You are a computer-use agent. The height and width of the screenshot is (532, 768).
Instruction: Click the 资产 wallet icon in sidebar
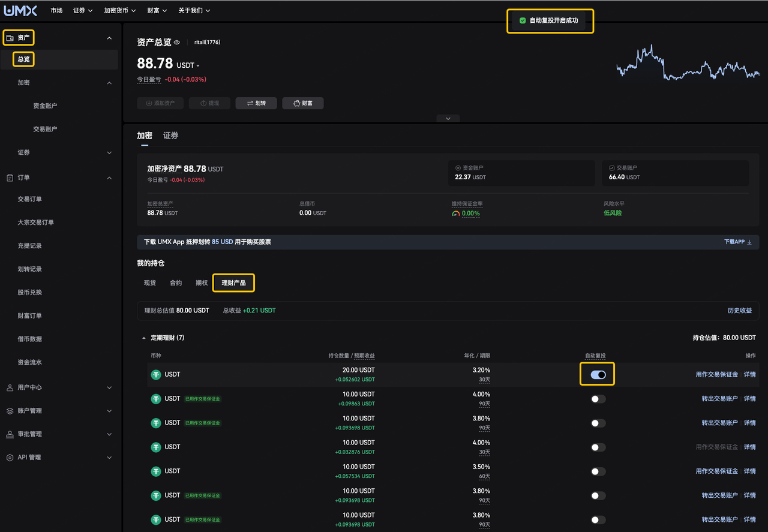(10, 38)
